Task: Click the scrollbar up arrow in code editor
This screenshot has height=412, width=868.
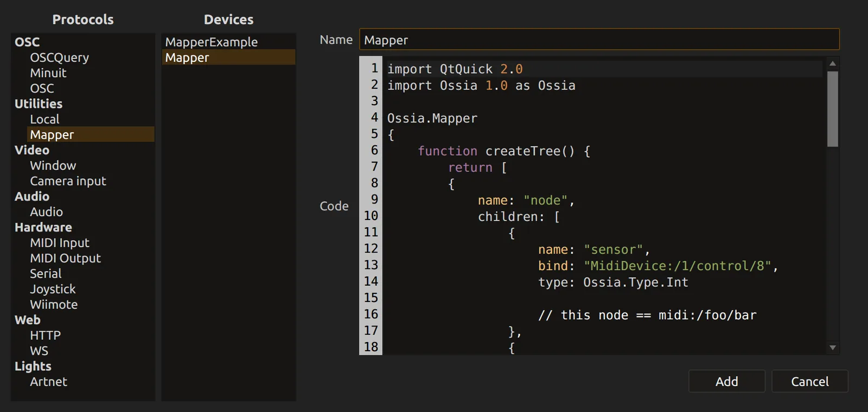Action: pos(833,63)
